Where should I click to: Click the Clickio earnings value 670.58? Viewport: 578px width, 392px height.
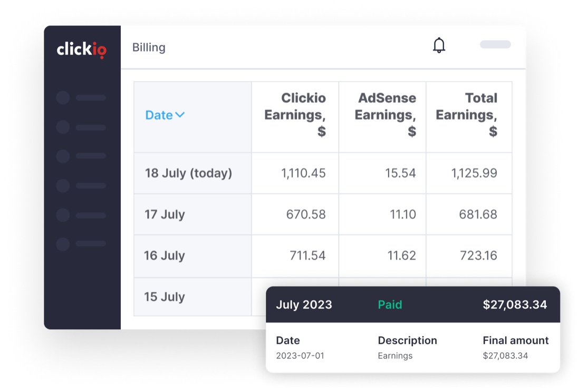(306, 214)
